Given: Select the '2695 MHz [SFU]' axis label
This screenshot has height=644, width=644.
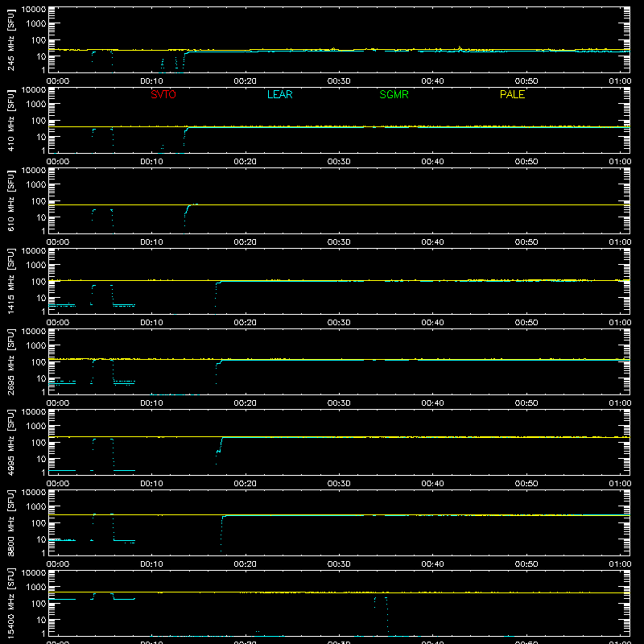Looking at the screenshot, I should (x=11, y=361).
